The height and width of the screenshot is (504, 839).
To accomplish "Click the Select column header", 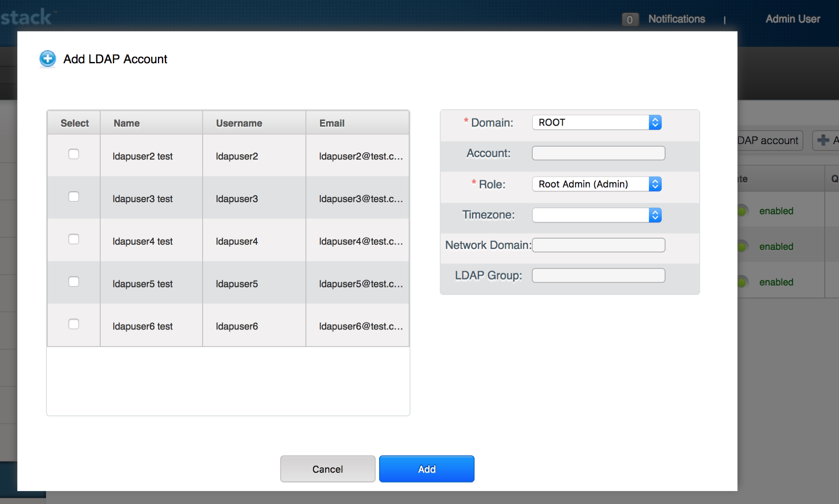I will [x=74, y=123].
